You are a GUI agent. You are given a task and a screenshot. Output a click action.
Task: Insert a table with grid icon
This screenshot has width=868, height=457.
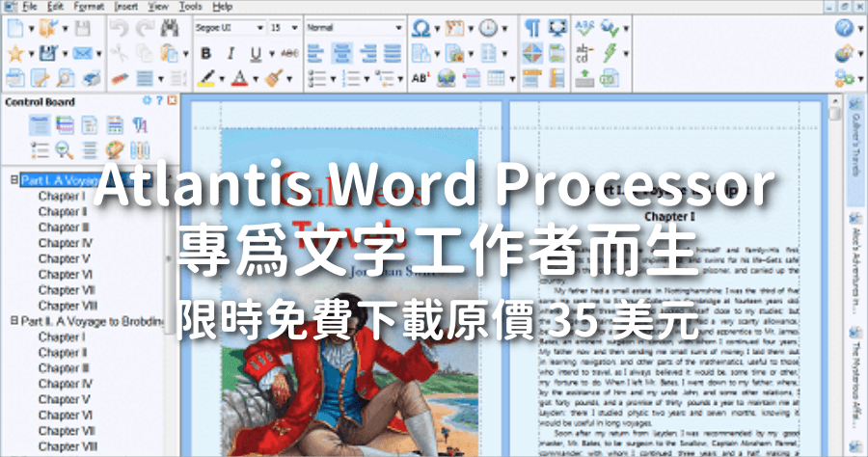(x=496, y=78)
